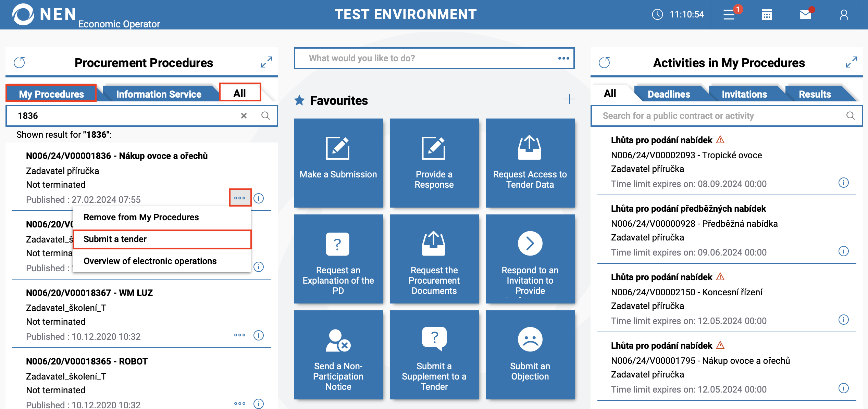Switch to the Information Service tab
868x409 pixels.
pos(159,94)
